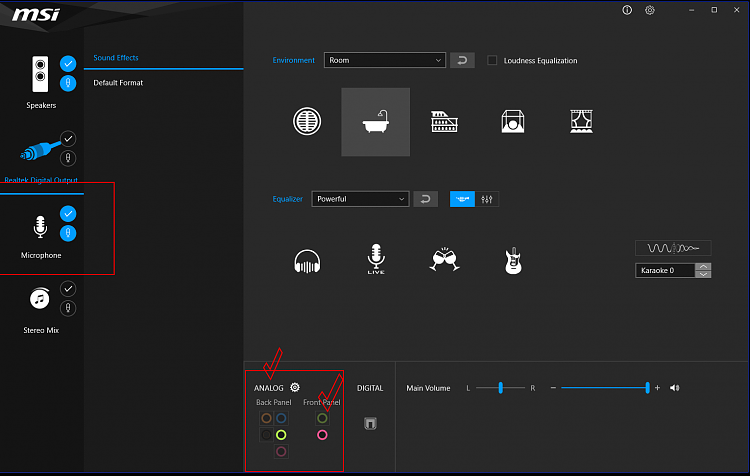This screenshot has width=750, height=476.
Task: Enable the Loudness Equalization checkbox
Action: point(492,60)
